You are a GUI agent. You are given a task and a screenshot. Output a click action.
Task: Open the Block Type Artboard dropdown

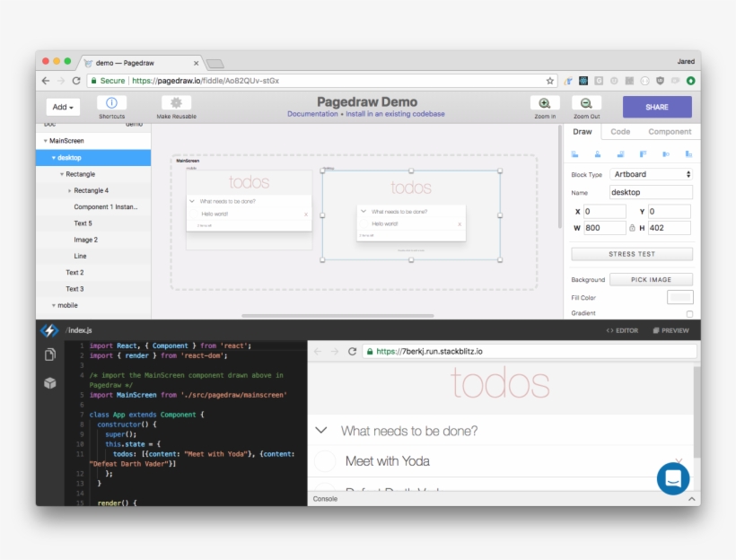click(x=652, y=174)
